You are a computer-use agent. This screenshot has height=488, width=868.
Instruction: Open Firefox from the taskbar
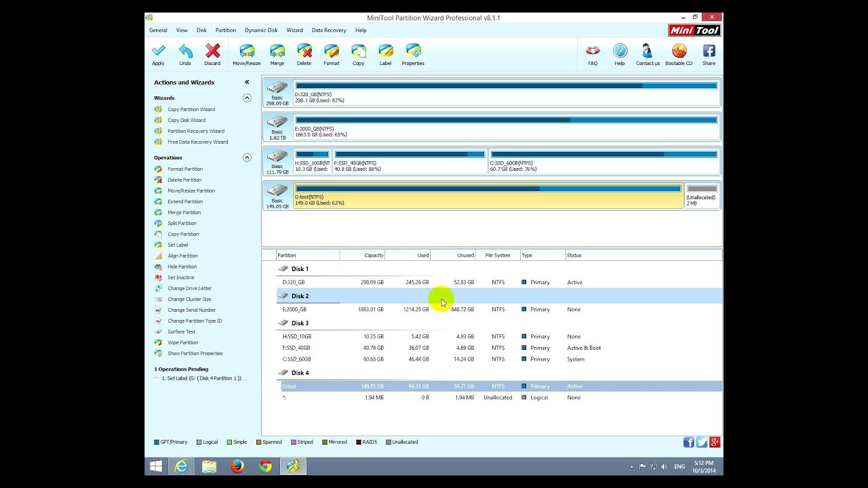point(237,466)
